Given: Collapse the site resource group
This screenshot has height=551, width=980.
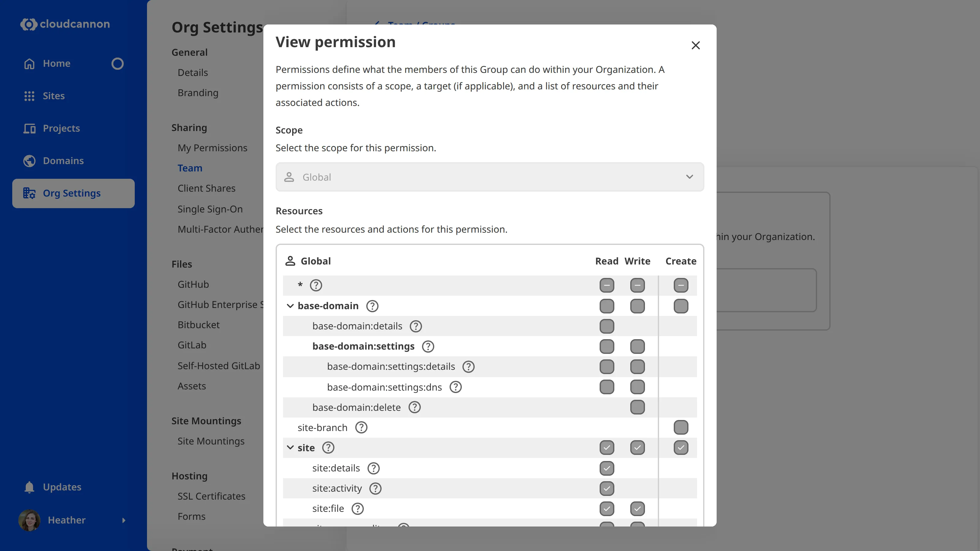Looking at the screenshot, I should [290, 448].
